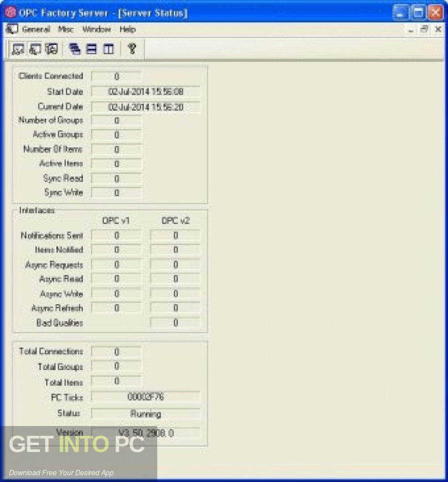This screenshot has width=448, height=482.
Task: Click Items Notified value under OPC v2
Action: (x=176, y=249)
